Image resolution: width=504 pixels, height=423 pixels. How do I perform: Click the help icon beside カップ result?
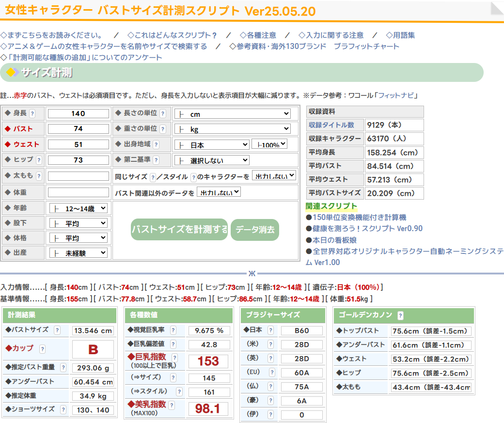click(x=42, y=349)
